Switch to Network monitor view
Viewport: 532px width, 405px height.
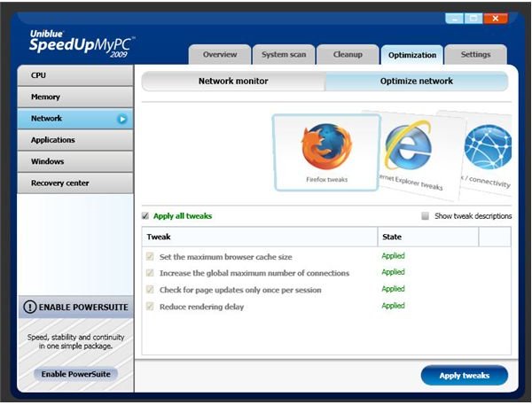coord(233,81)
